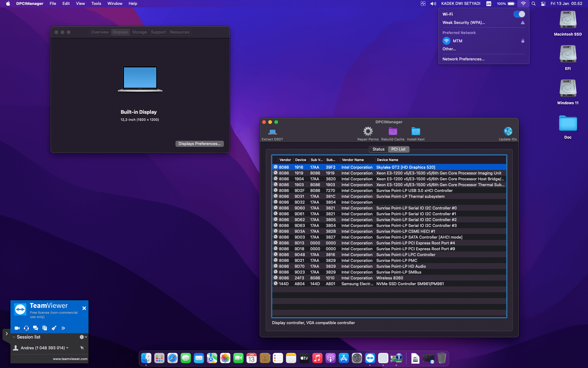Image resolution: width=588 pixels, height=368 pixels.
Task: Click the TeamViewer chat icon
Action: (36, 328)
